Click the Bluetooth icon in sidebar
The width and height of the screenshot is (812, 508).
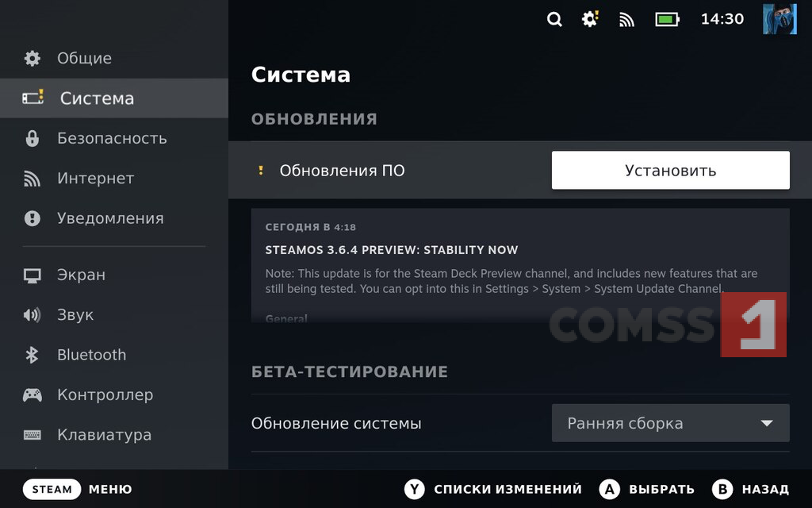(32, 355)
